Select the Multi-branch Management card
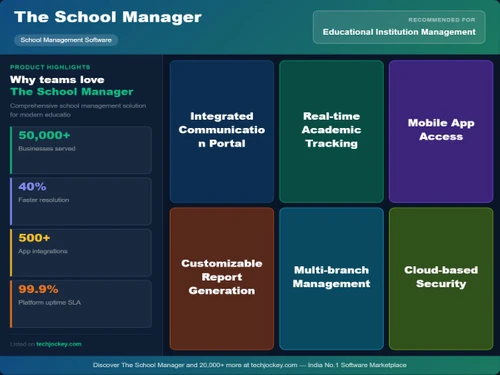The image size is (500, 375). click(331, 279)
